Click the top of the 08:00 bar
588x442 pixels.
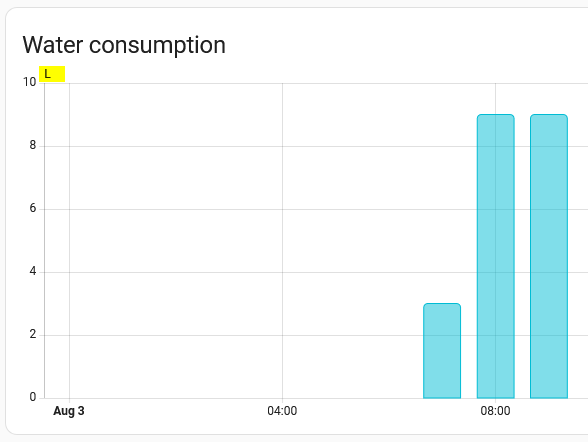coord(496,117)
